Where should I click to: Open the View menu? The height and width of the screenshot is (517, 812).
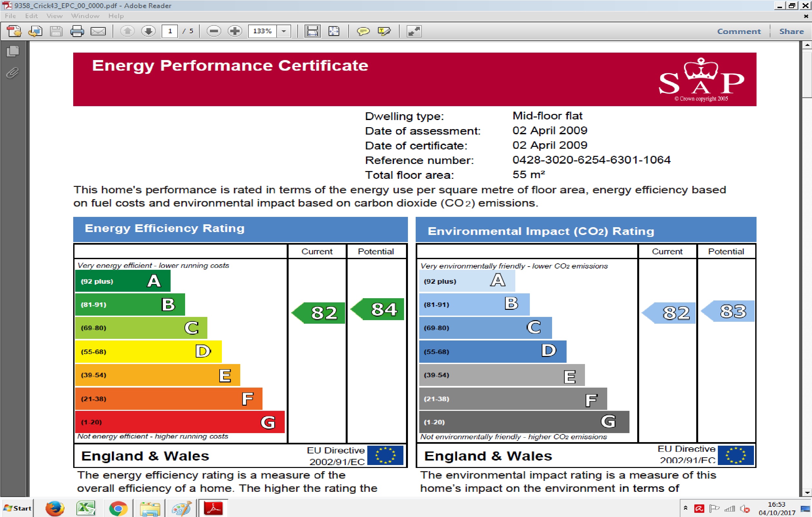[54, 16]
